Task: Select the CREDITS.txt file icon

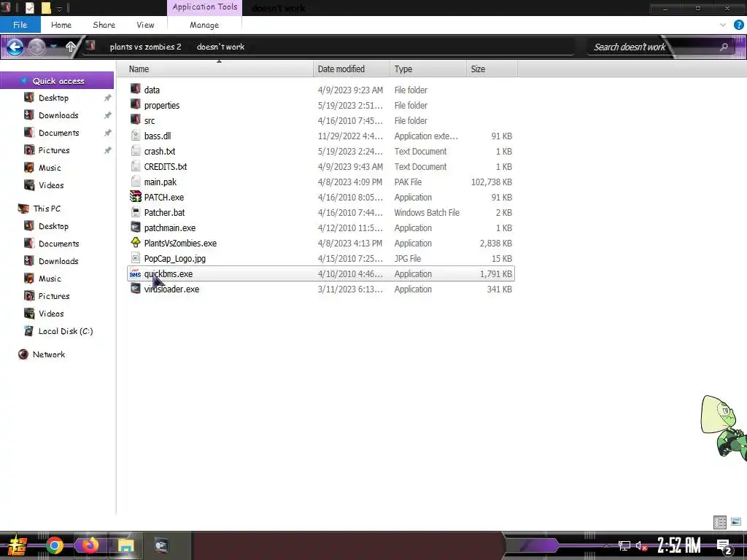Action: tap(136, 166)
